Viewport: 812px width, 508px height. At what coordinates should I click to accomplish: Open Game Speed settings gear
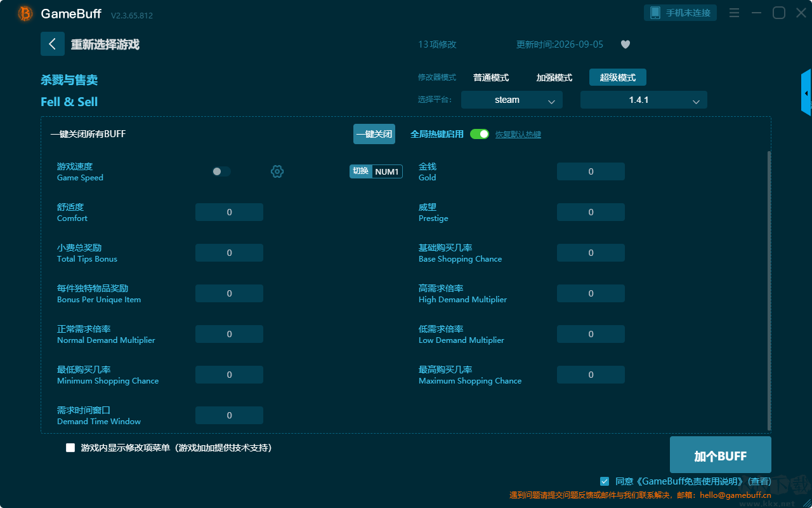pos(277,171)
